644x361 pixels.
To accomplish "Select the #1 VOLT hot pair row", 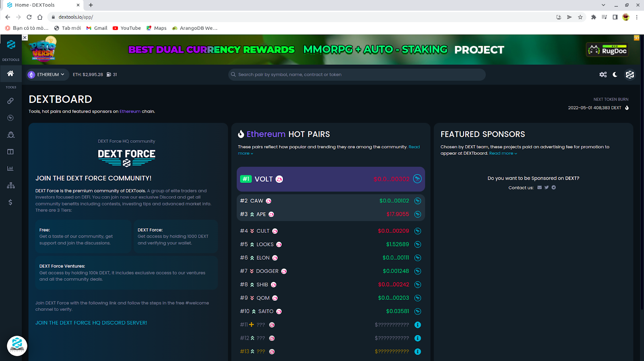I will pos(331,179).
